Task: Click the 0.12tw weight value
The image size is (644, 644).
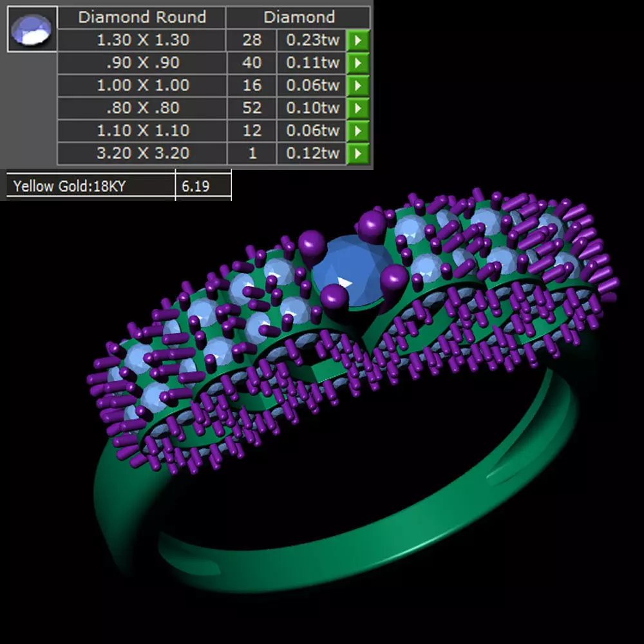Action: 312,153
